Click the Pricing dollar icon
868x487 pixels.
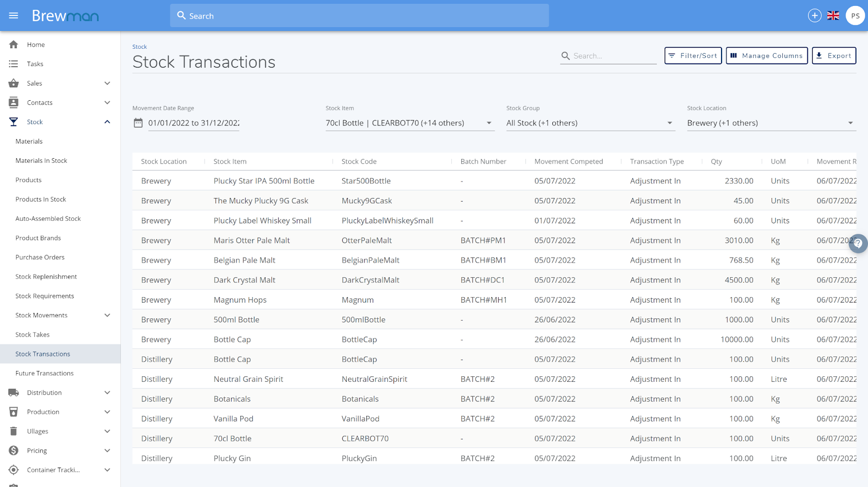click(14, 451)
